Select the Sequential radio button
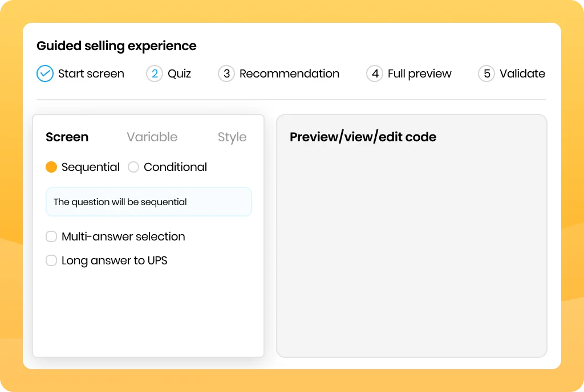The width and height of the screenshot is (584, 392). (x=51, y=167)
